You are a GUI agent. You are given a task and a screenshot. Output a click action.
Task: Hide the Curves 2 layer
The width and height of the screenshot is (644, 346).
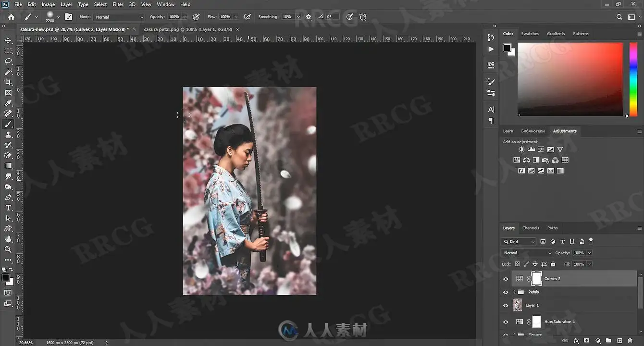tap(505, 279)
